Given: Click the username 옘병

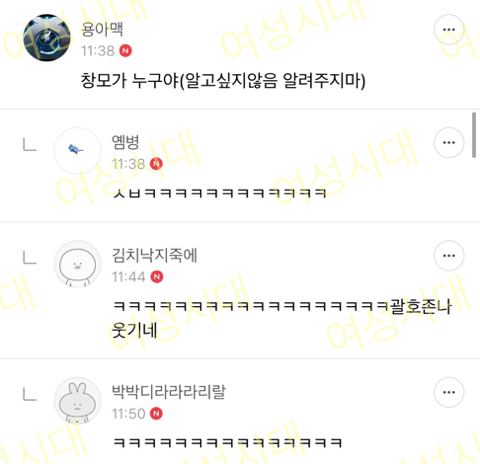Looking at the screenshot, I should (x=125, y=142).
